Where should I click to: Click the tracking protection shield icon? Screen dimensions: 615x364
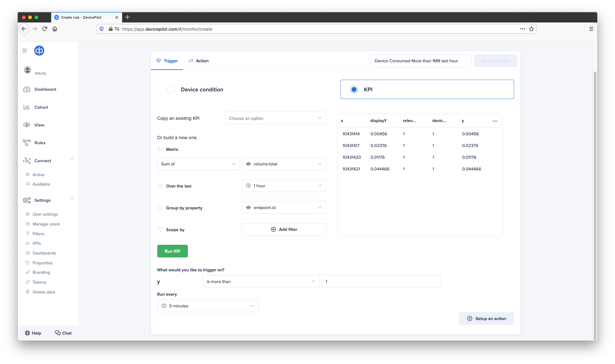[x=102, y=29]
